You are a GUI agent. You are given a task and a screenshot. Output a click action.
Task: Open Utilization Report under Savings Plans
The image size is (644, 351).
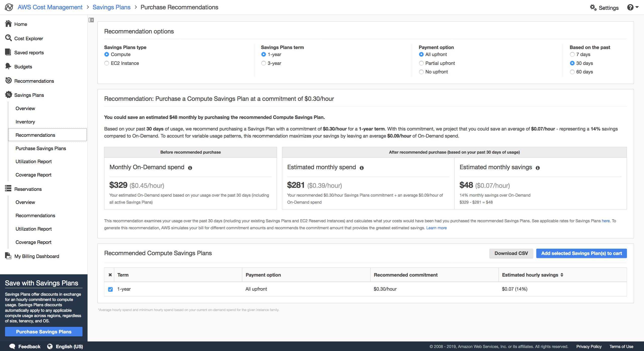(34, 162)
